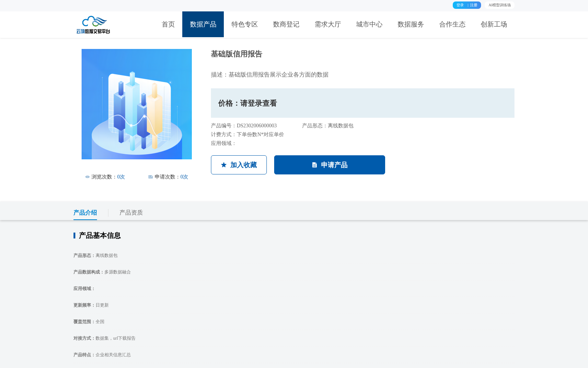Viewport: 588px width, 368px height.
Task: Open 数据服务 menu
Action: click(411, 24)
